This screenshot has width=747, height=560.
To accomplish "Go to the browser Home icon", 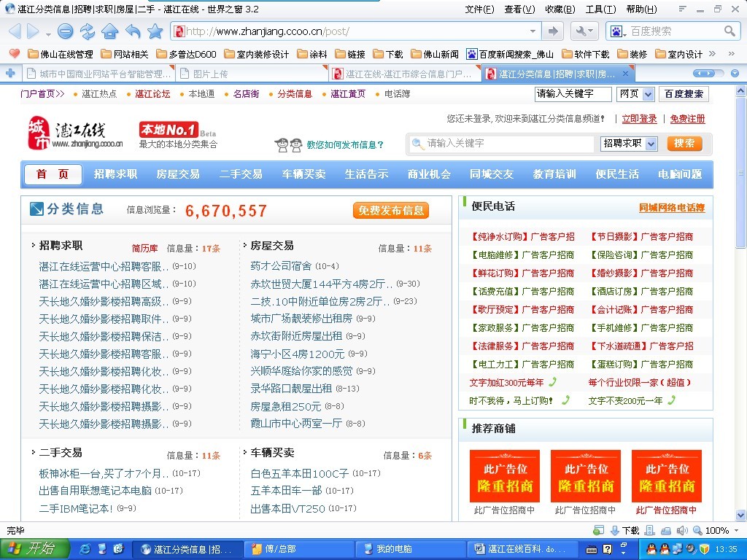I will [x=110, y=31].
